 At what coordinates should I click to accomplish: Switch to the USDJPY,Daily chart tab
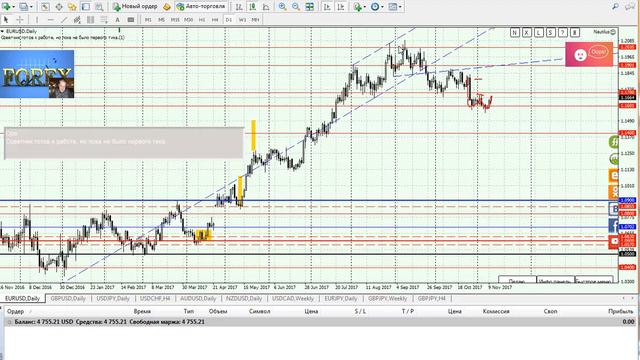pos(113,299)
